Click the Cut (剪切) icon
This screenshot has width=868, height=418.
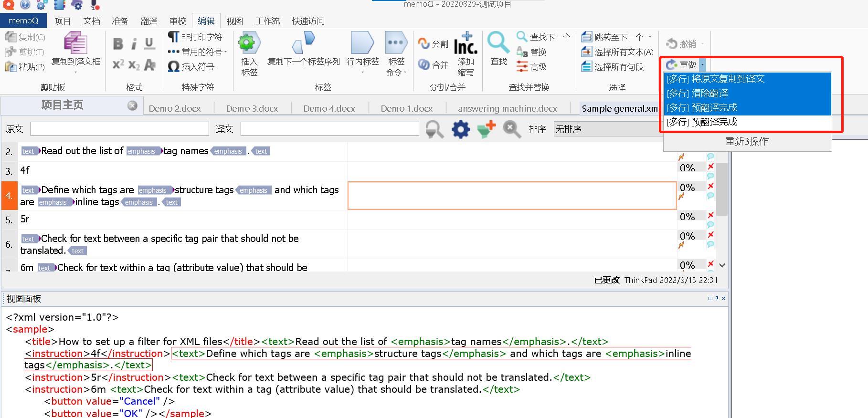11,52
